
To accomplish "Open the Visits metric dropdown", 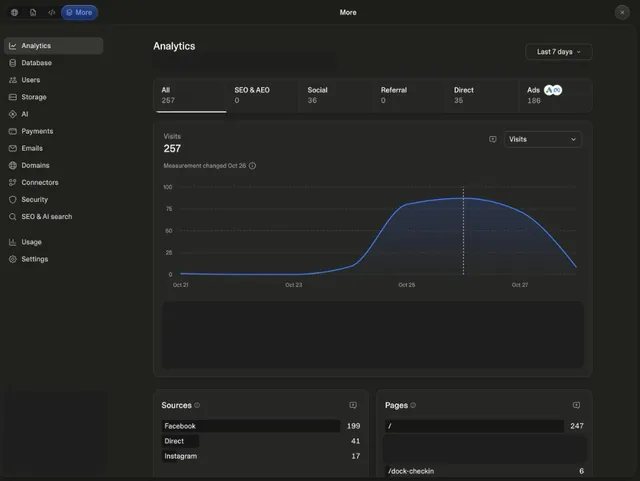I will pos(542,139).
